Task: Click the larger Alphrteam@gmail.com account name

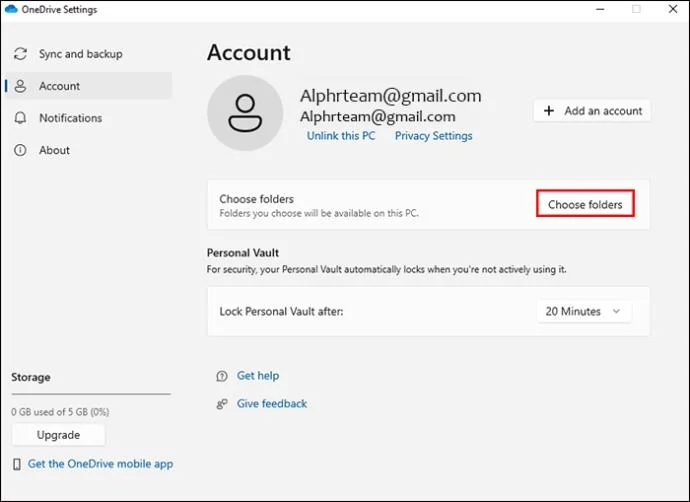Action: coord(391,95)
